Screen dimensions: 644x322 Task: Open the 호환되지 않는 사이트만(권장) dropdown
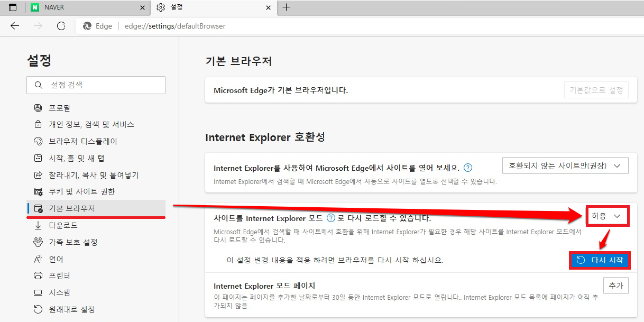click(x=565, y=165)
